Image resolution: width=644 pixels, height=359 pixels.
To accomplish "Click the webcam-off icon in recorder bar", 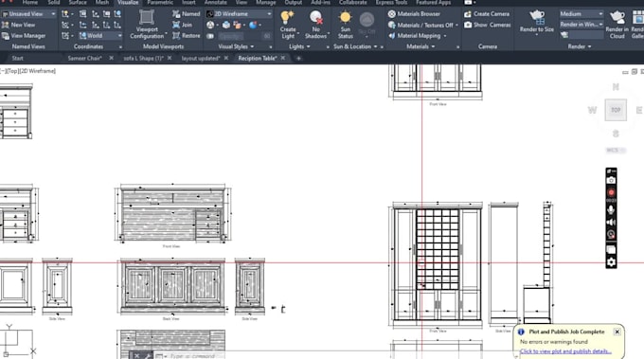I will pos(611,235).
